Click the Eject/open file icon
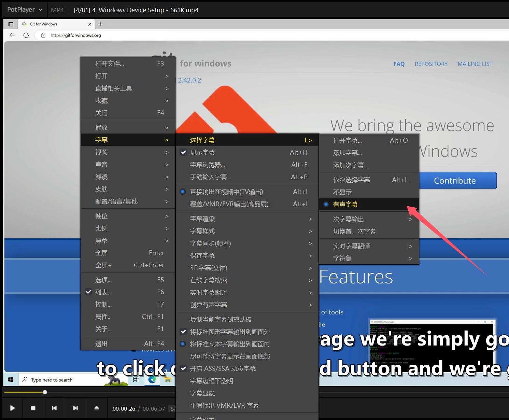 [x=97, y=408]
